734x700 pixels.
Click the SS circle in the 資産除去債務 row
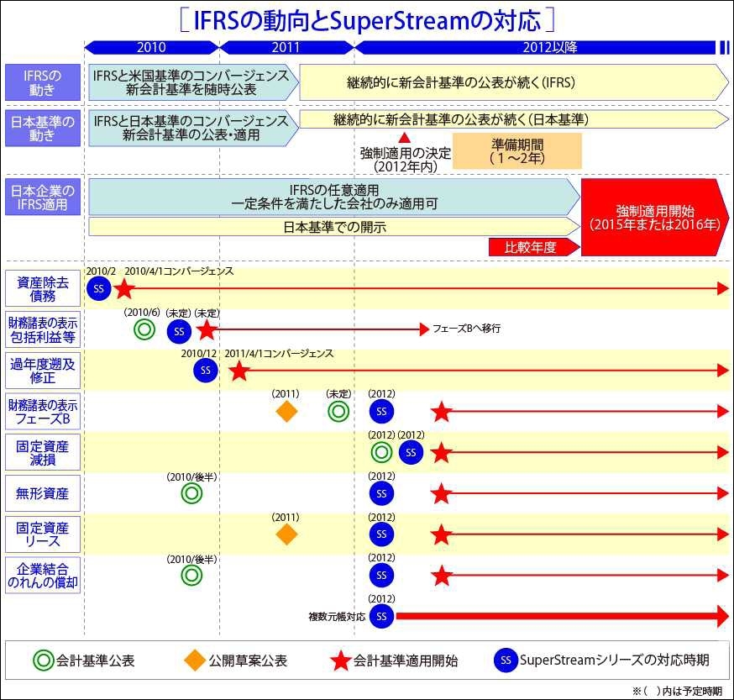[99, 288]
